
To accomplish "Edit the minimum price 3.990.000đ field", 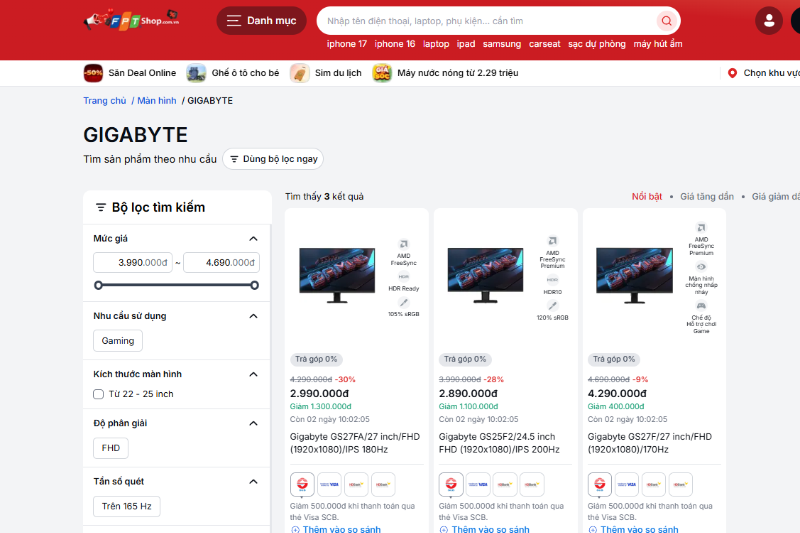I will coord(133,263).
